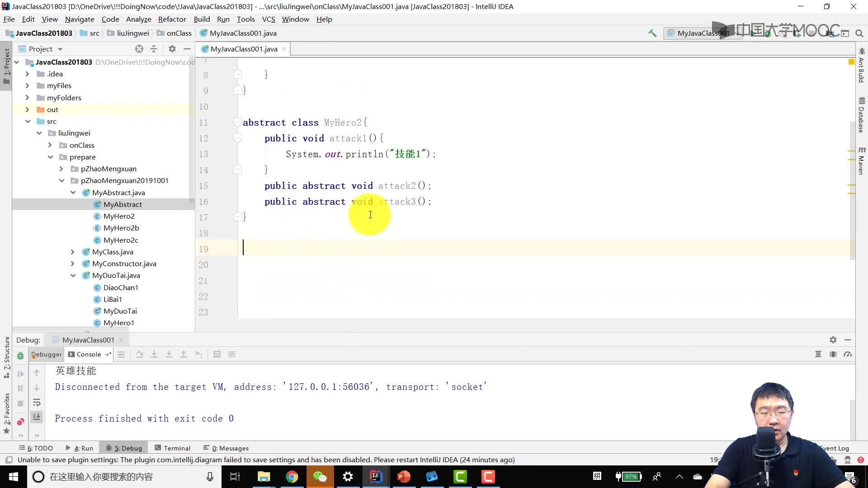868x488 pixels.
Task: Click the Stop debug square icon
Action: coord(20,404)
